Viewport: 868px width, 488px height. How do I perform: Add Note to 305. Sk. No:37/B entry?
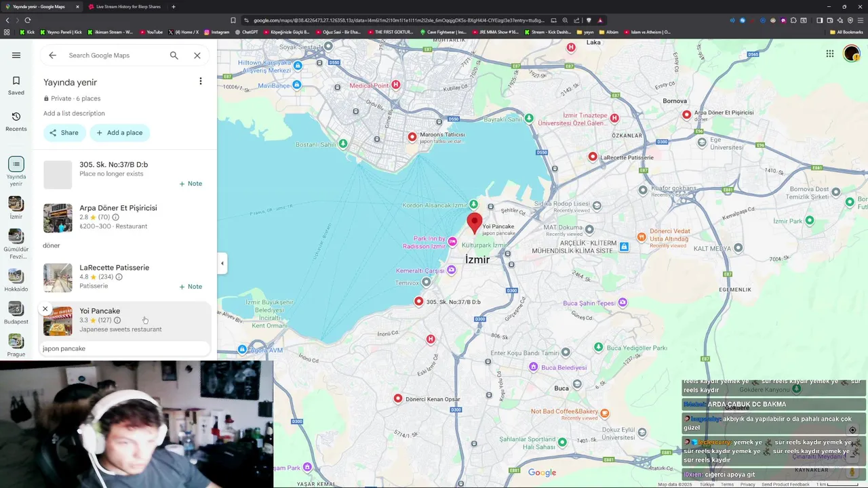pyautogui.click(x=191, y=184)
